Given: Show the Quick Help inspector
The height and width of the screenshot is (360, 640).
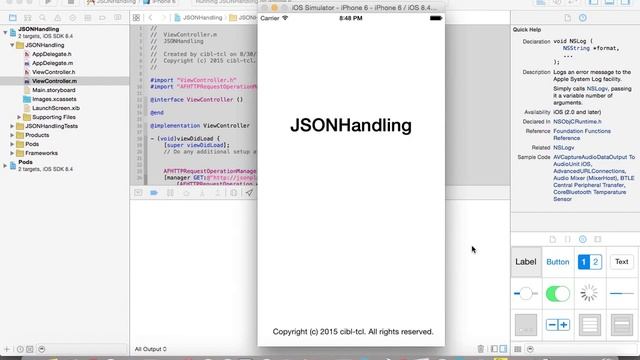Looking at the screenshot, I should click(583, 18).
